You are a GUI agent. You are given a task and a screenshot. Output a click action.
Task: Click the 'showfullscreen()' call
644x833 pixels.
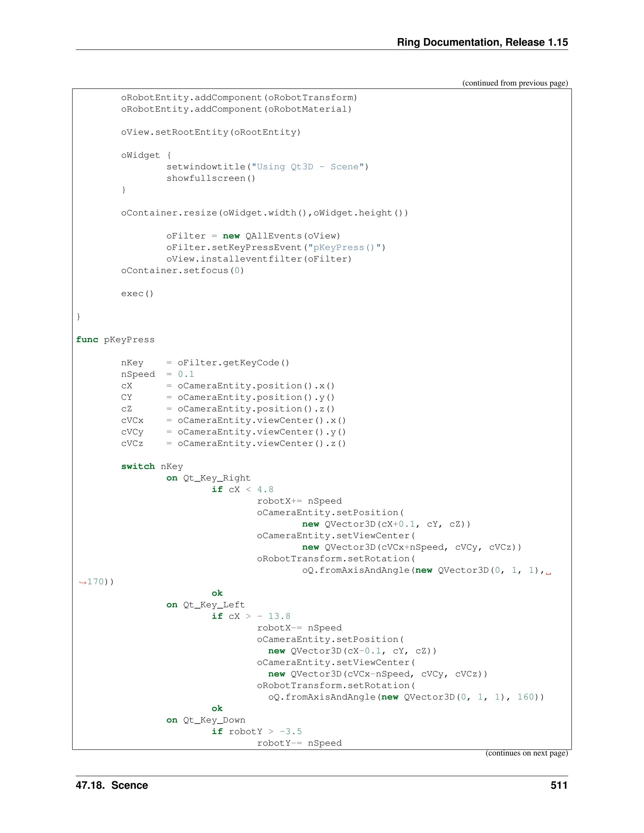tap(211, 179)
